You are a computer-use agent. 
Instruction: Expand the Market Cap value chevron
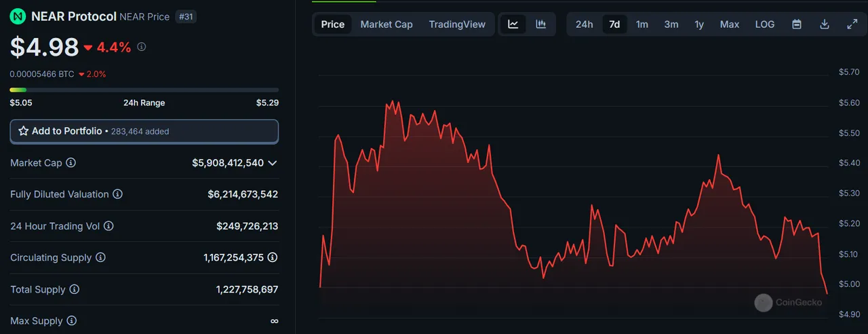click(x=273, y=163)
